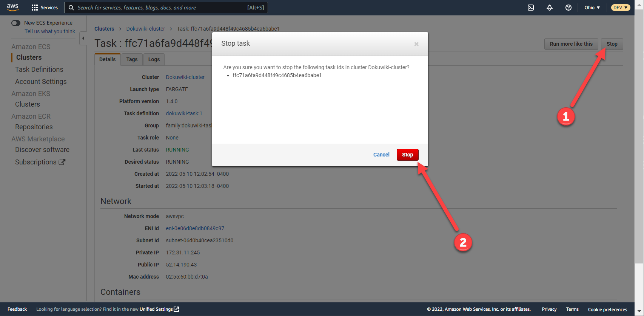644x316 pixels.
Task: Click scrollbar down arrow
Action: coord(639,311)
